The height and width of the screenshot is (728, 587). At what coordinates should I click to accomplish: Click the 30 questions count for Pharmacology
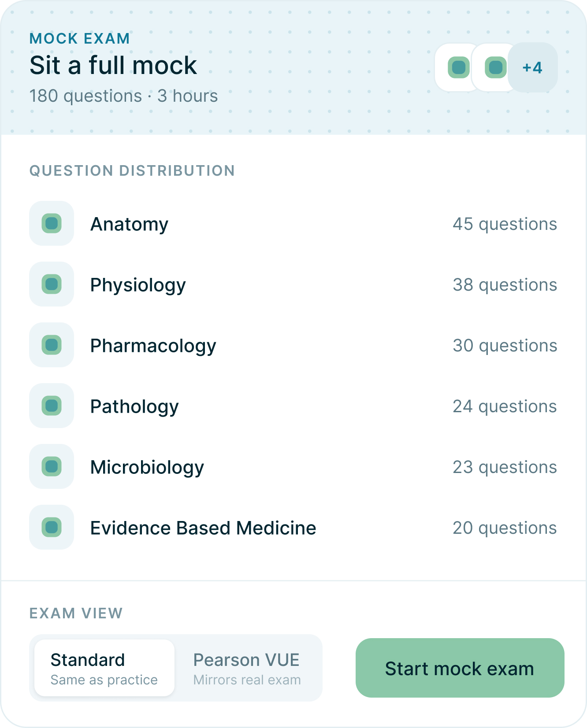pyautogui.click(x=505, y=346)
